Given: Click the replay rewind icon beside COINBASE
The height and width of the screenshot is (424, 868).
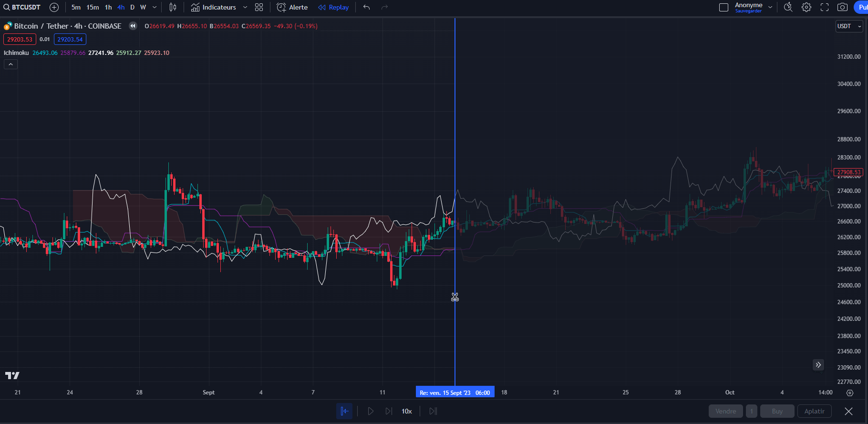Looking at the screenshot, I should (133, 26).
